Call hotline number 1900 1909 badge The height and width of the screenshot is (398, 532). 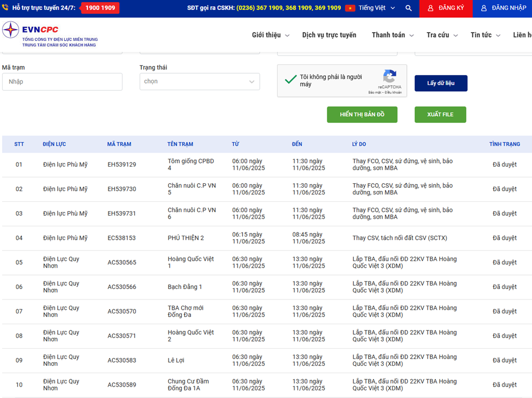(x=100, y=8)
